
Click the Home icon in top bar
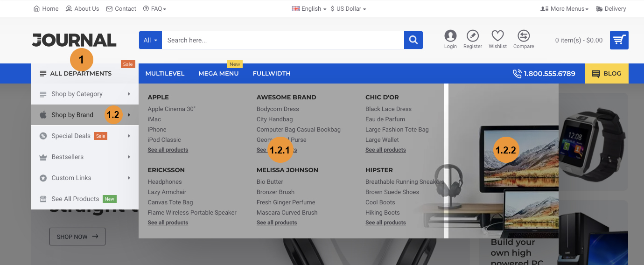tap(37, 8)
